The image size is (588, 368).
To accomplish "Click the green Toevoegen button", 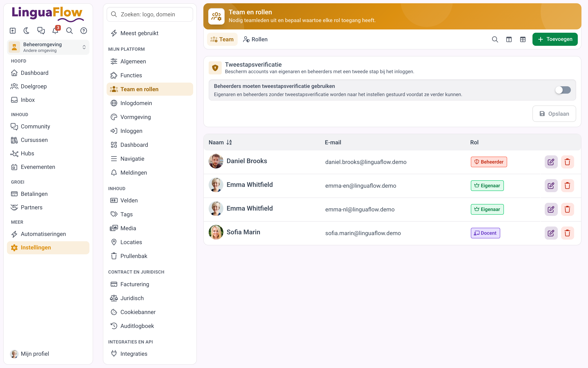I will 555,39.
